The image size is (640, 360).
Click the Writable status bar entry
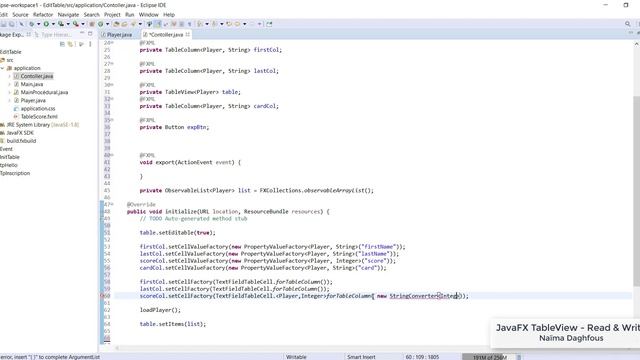[296, 357]
